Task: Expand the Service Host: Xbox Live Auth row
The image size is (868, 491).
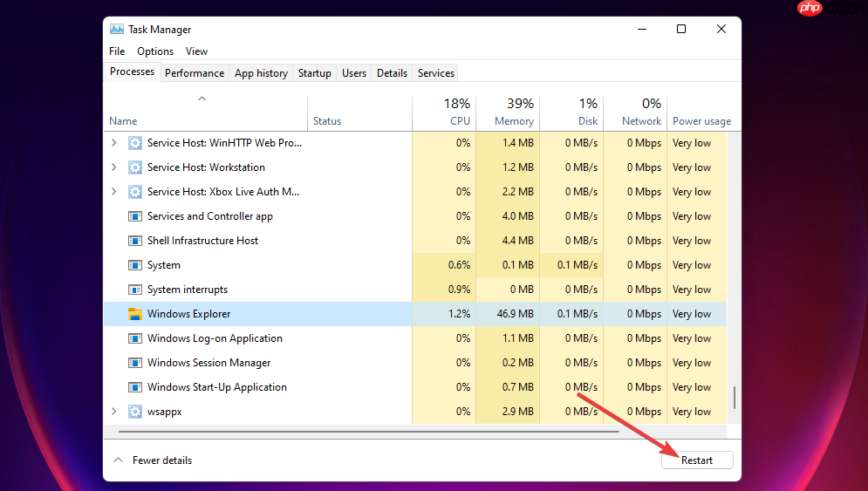Action: [x=114, y=192]
